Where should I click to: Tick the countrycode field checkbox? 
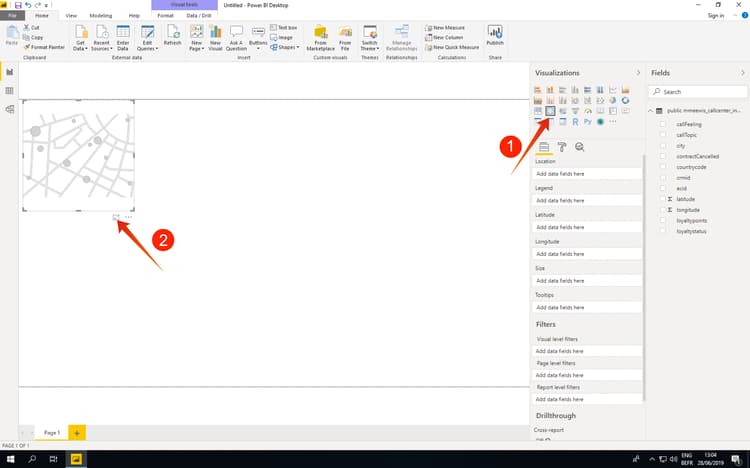(x=663, y=167)
